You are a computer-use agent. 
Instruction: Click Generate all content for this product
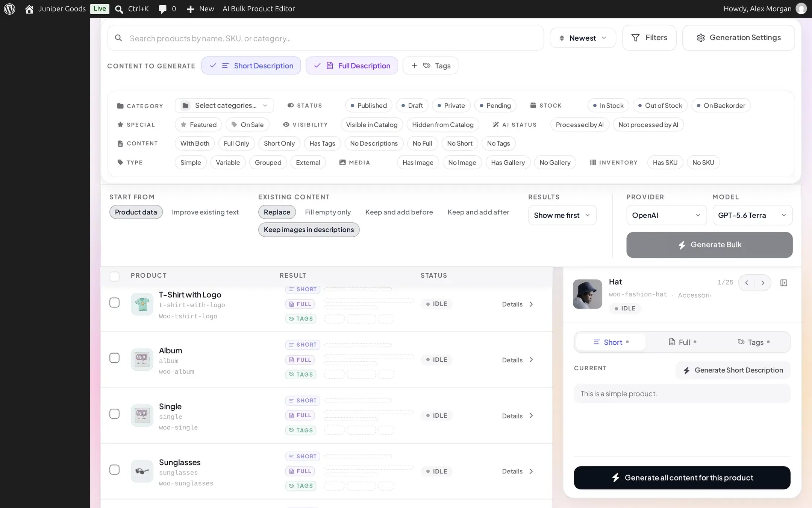pyautogui.click(x=682, y=478)
